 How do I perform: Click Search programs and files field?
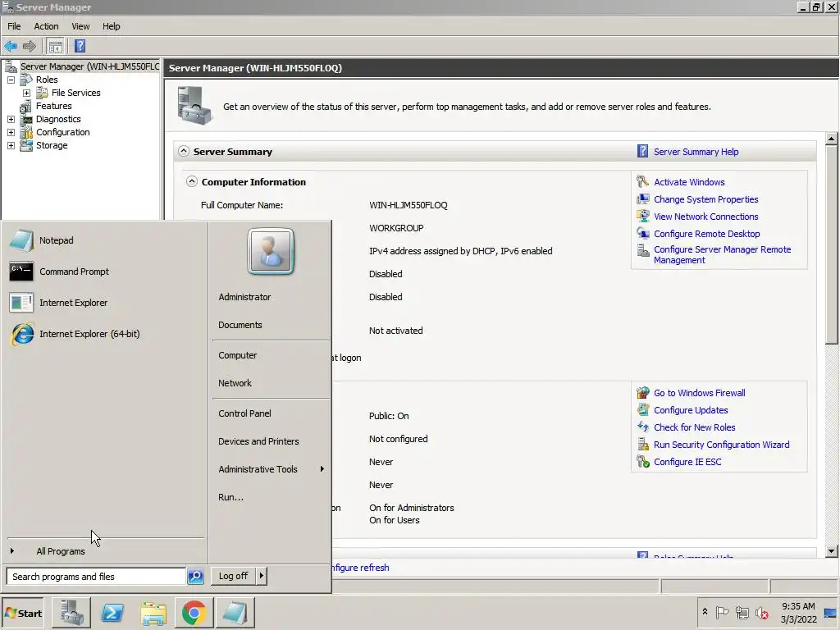pos(97,577)
